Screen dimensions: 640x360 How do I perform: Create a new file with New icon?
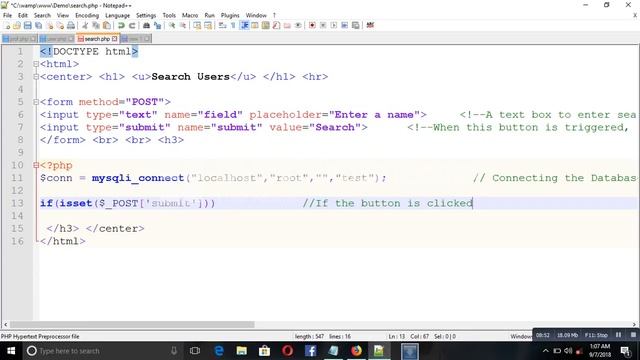click(x=7, y=25)
